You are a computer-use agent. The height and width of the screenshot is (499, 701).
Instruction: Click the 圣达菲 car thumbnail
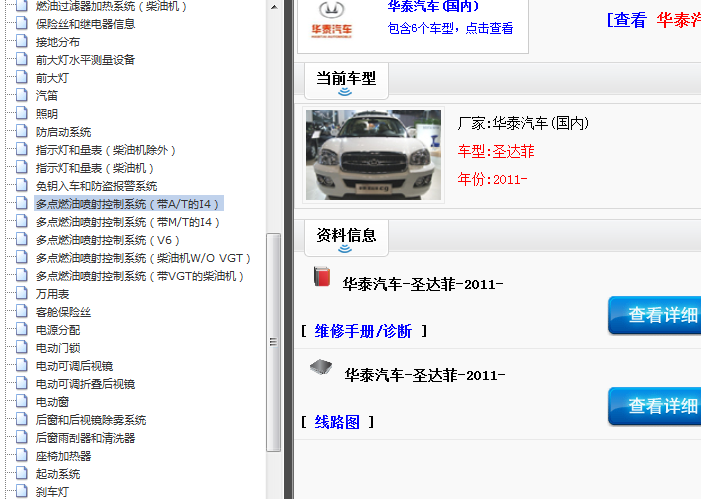pos(373,155)
